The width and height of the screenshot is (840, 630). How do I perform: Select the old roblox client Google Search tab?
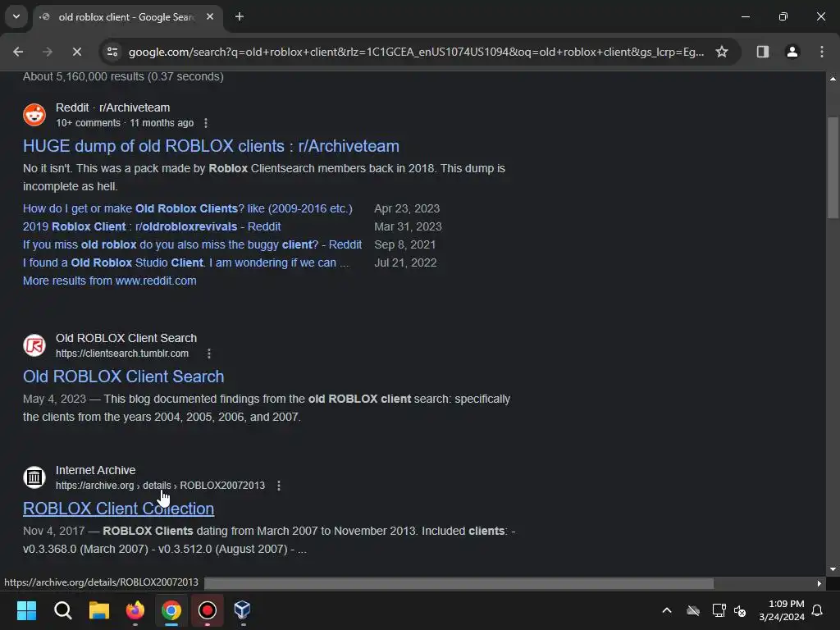click(x=127, y=17)
